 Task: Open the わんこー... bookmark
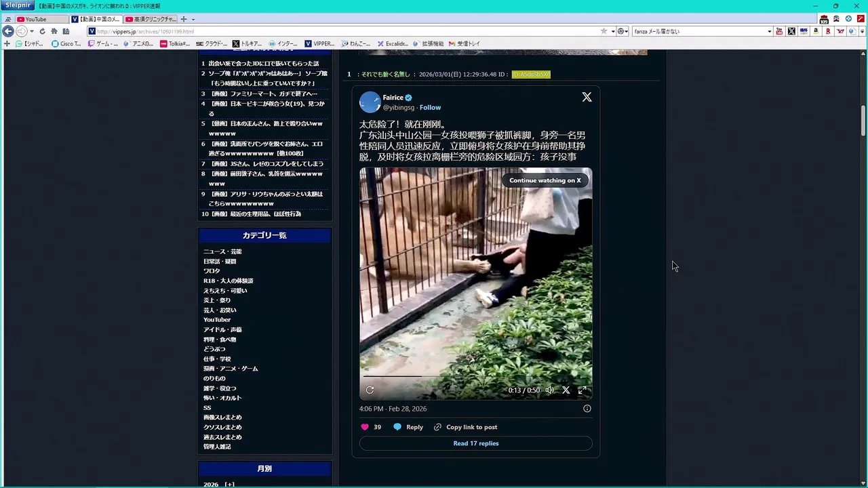coord(356,43)
